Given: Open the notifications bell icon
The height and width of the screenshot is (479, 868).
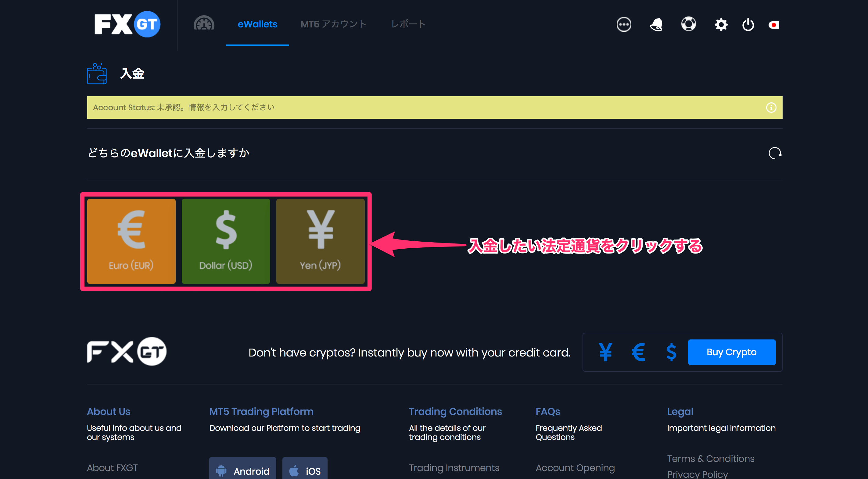Looking at the screenshot, I should [x=656, y=24].
